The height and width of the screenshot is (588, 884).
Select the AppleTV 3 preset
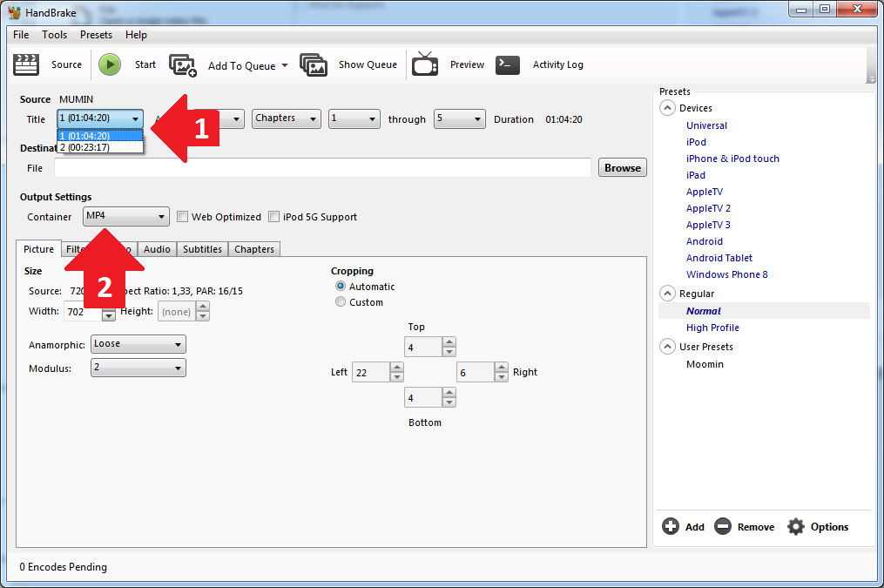pyautogui.click(x=708, y=225)
